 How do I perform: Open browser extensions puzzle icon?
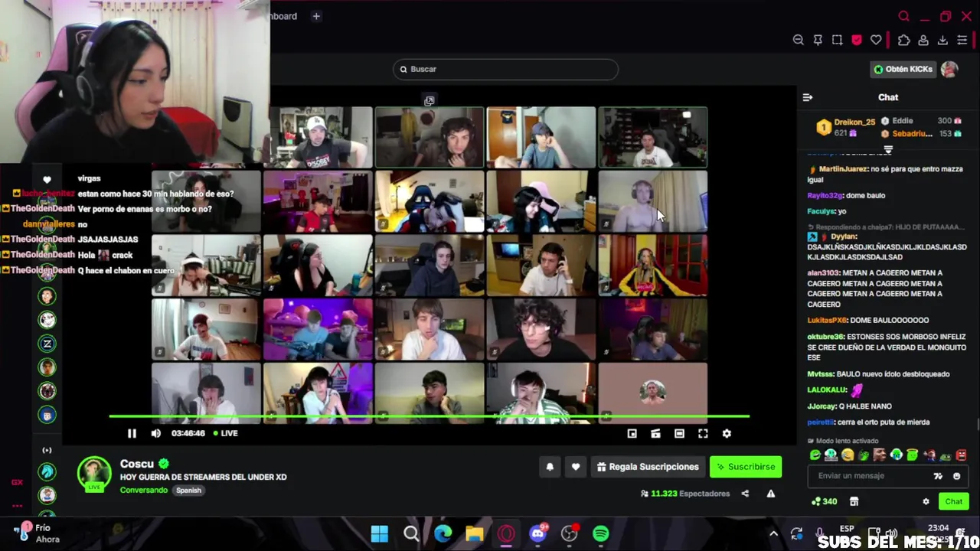click(904, 41)
